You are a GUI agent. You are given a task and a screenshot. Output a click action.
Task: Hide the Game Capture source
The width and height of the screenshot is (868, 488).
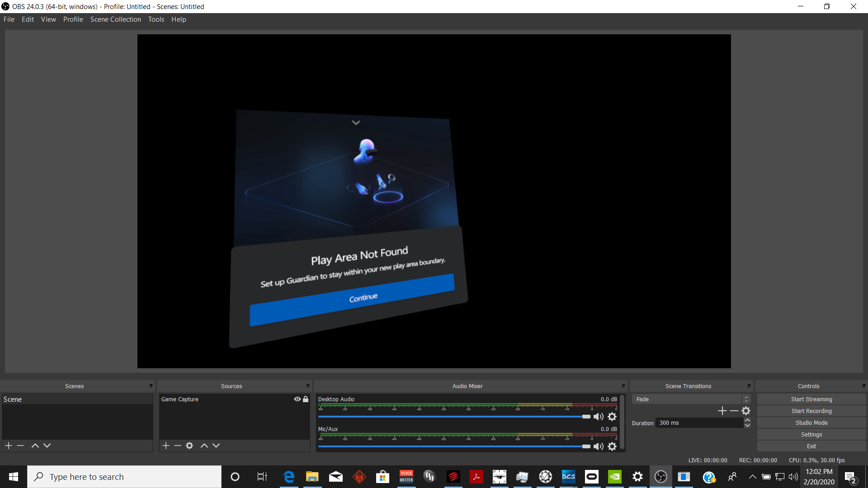(x=297, y=399)
